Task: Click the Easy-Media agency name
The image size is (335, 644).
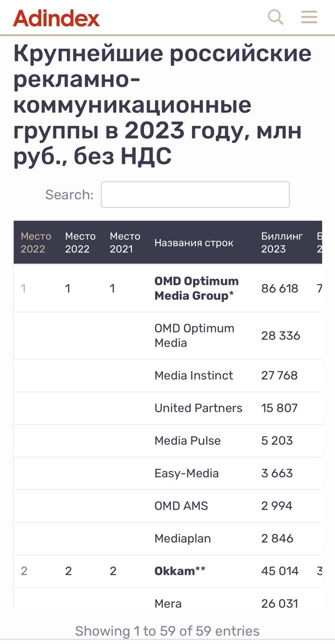Action: tap(186, 473)
